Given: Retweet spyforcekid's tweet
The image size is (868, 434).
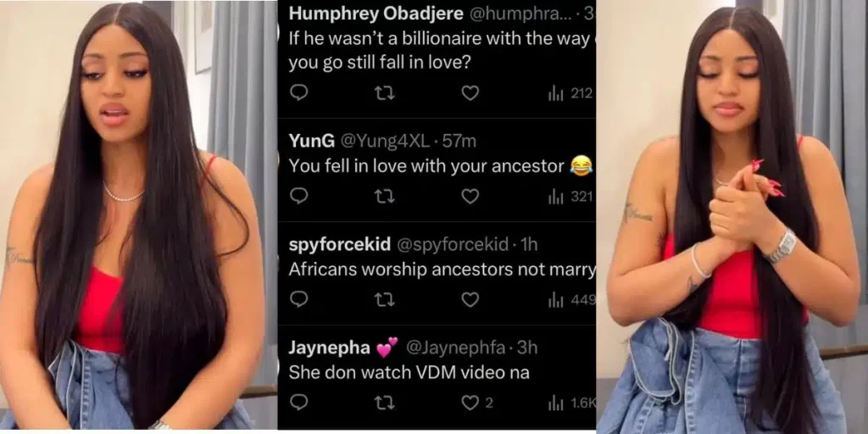Looking at the screenshot, I should (x=384, y=299).
